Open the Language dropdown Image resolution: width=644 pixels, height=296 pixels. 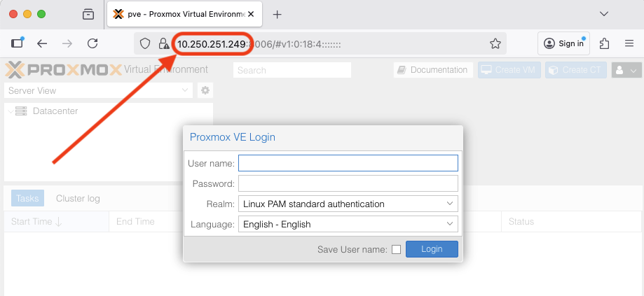point(348,224)
